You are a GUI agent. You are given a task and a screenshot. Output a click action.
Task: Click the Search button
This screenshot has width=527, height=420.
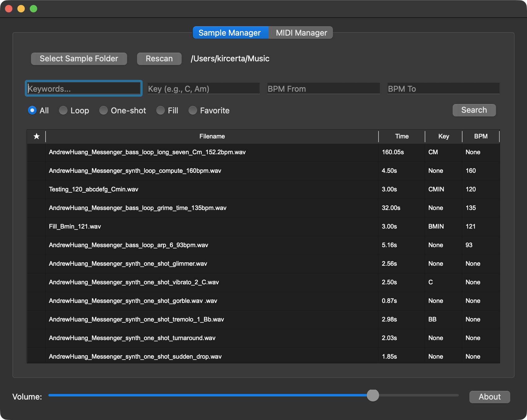(474, 110)
